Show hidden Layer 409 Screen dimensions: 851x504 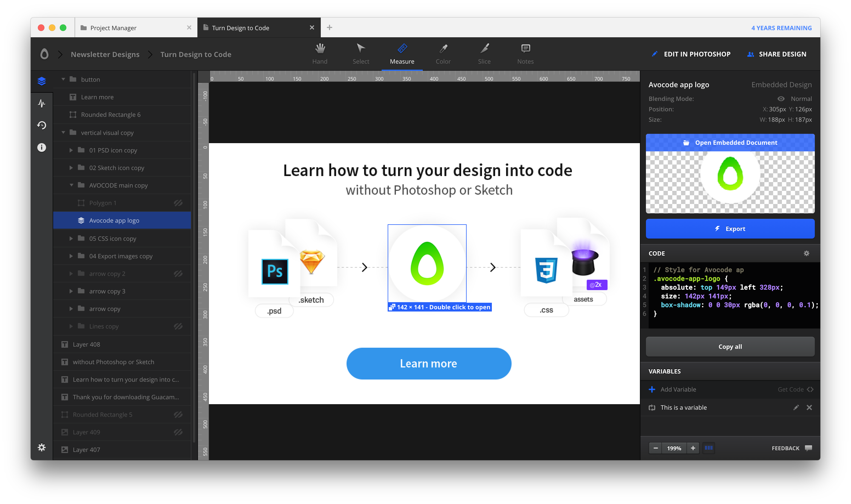point(178,432)
